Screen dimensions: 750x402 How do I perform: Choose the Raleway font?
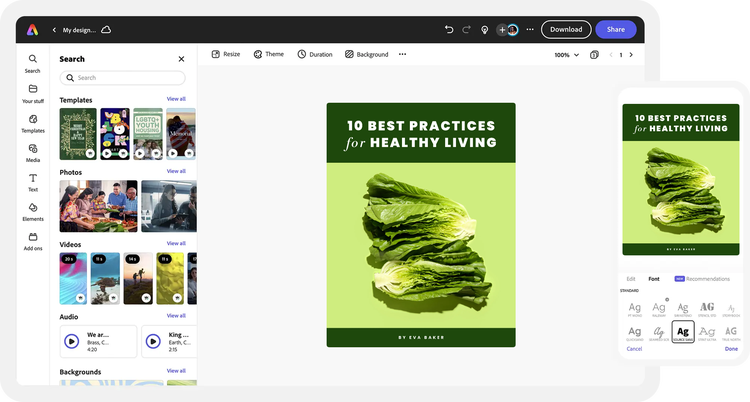(659, 309)
